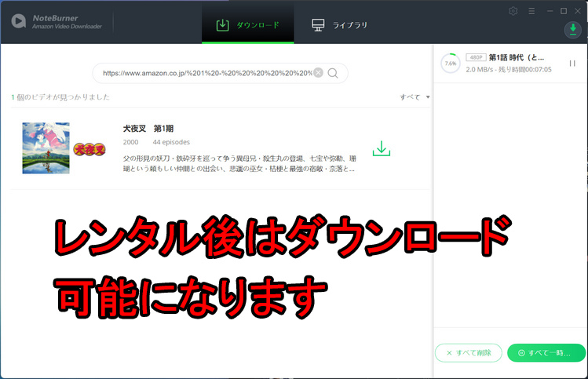Maximize the NoteBurner window
Image resolution: width=588 pixels, height=379 pixels.
point(564,11)
